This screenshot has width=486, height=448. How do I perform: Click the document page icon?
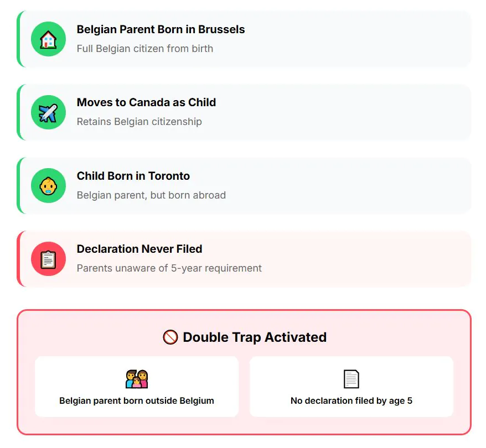351,379
